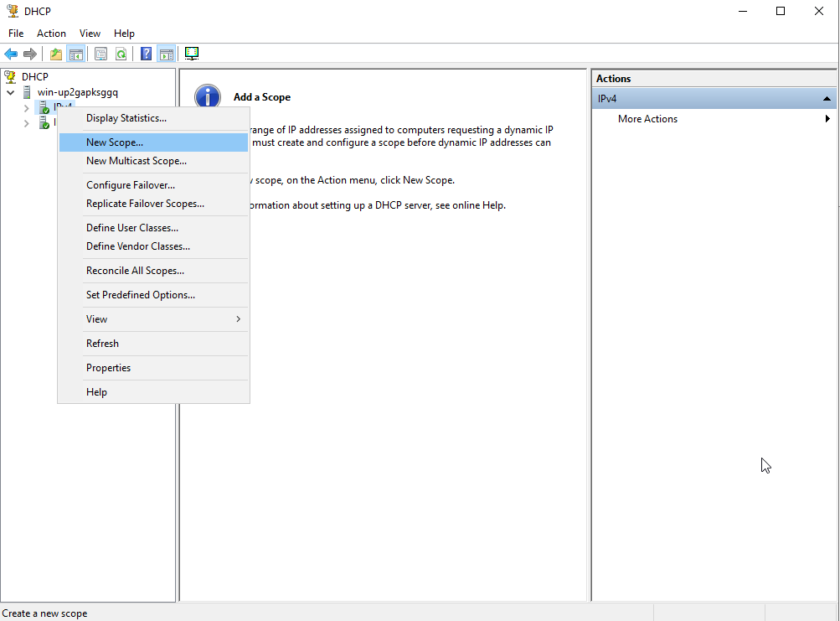The image size is (840, 621).
Task: Open Help using the question mark icon
Action: pos(147,54)
